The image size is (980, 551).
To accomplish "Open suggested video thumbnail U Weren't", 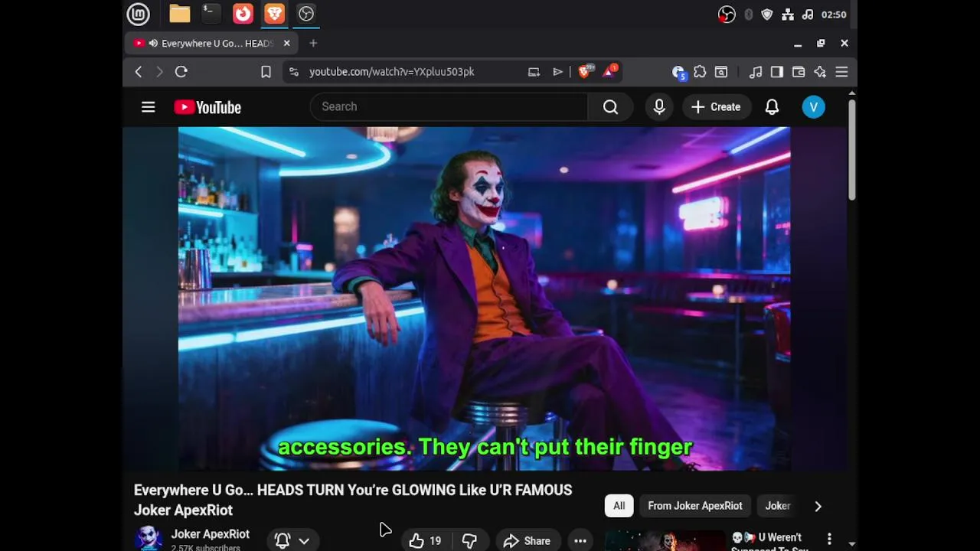I will point(665,540).
